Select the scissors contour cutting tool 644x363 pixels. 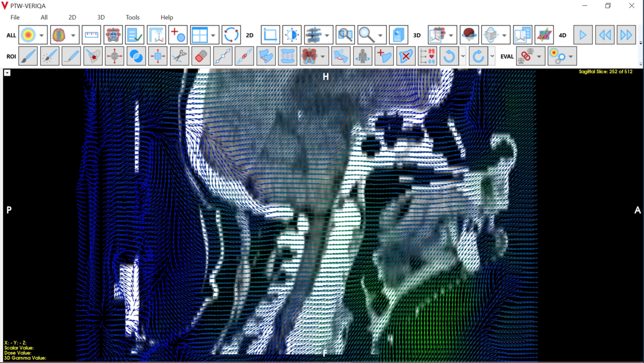click(179, 56)
